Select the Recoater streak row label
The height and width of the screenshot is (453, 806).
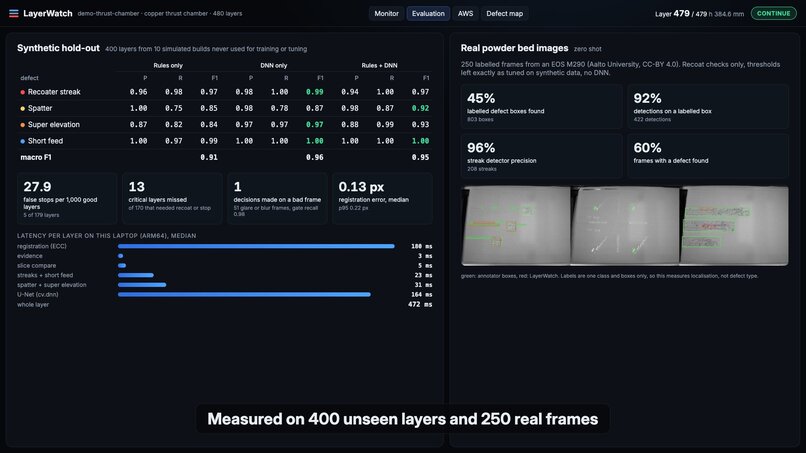54,92
